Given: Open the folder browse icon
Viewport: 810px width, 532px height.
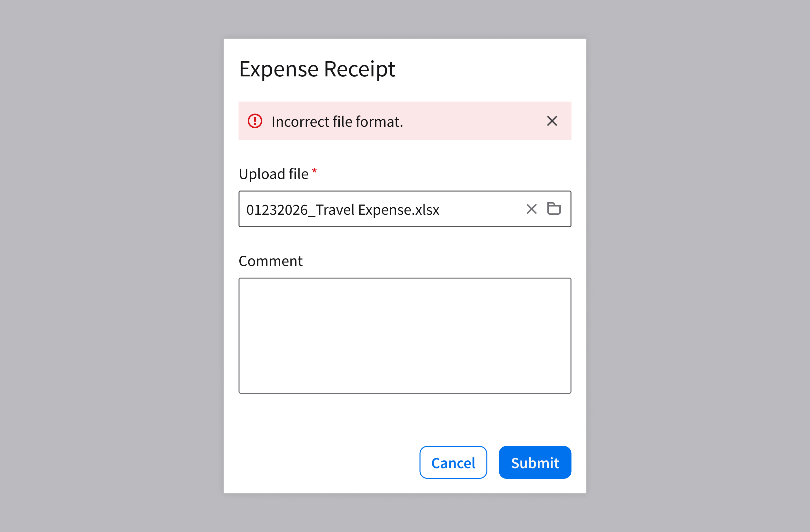Looking at the screenshot, I should tap(554, 209).
